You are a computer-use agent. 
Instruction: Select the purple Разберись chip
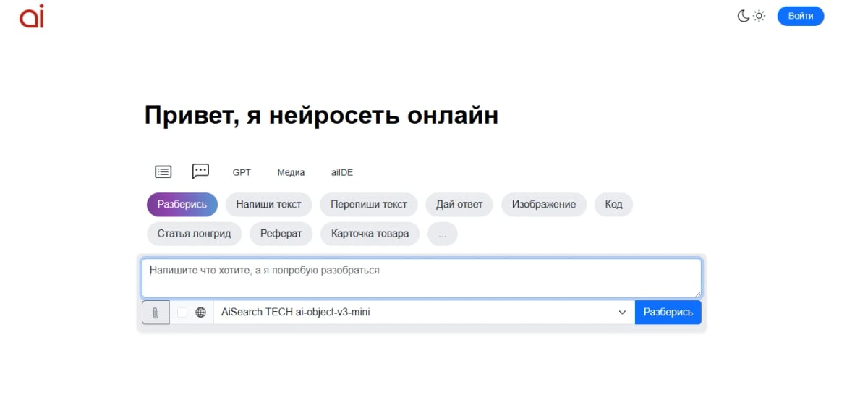(x=182, y=205)
